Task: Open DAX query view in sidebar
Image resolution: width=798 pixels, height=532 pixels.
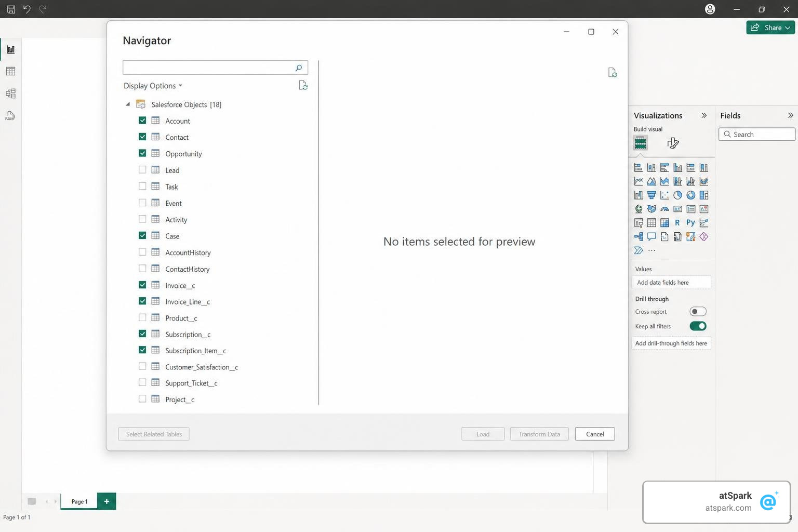Action: 10,116
